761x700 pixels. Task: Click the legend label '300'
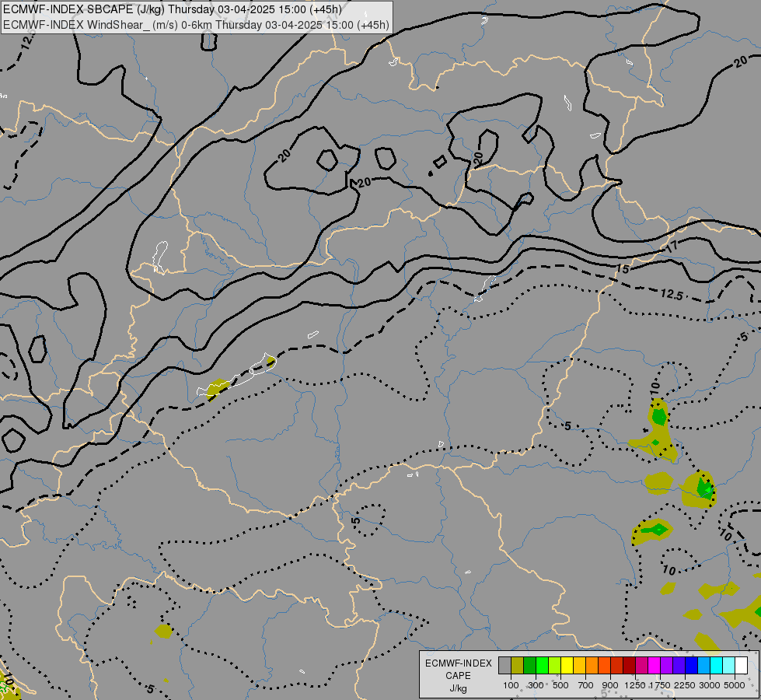pyautogui.click(x=536, y=685)
